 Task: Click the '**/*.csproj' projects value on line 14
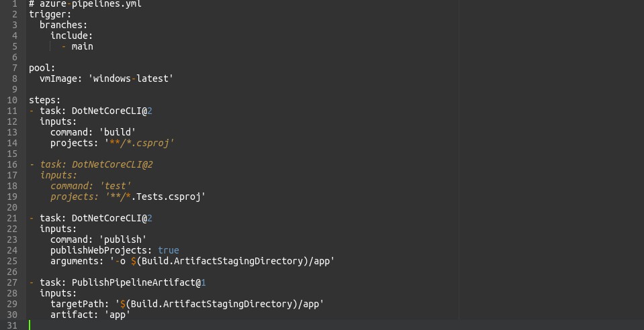tap(139, 143)
